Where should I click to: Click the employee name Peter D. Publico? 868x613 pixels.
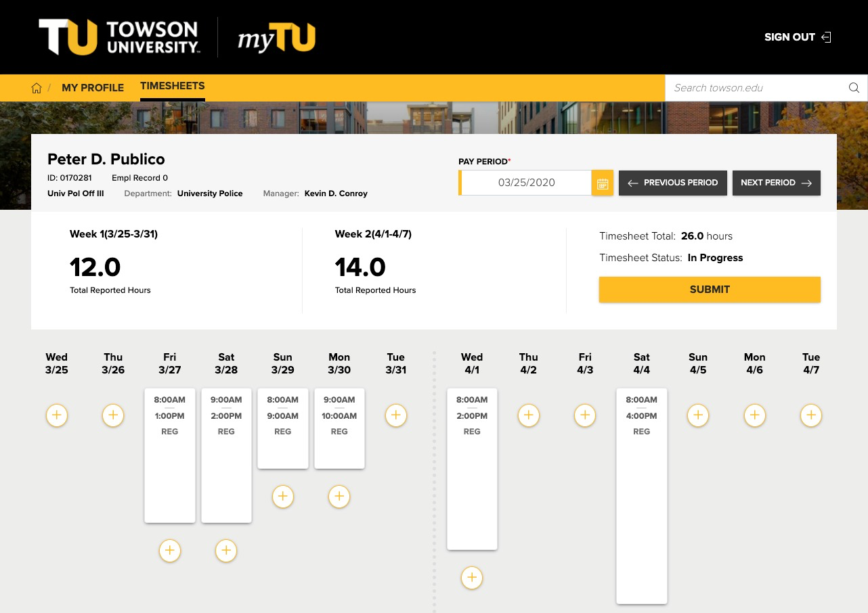(x=106, y=160)
